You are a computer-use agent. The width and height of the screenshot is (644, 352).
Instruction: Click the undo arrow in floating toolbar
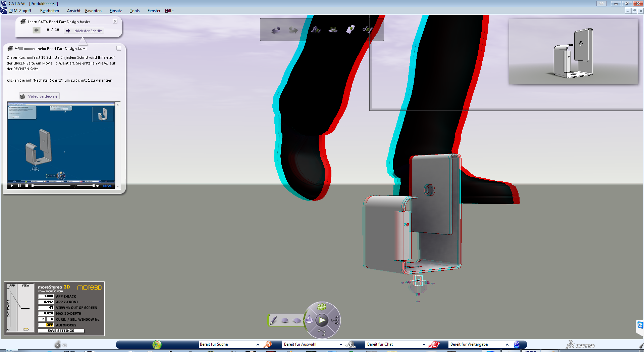coord(276,30)
